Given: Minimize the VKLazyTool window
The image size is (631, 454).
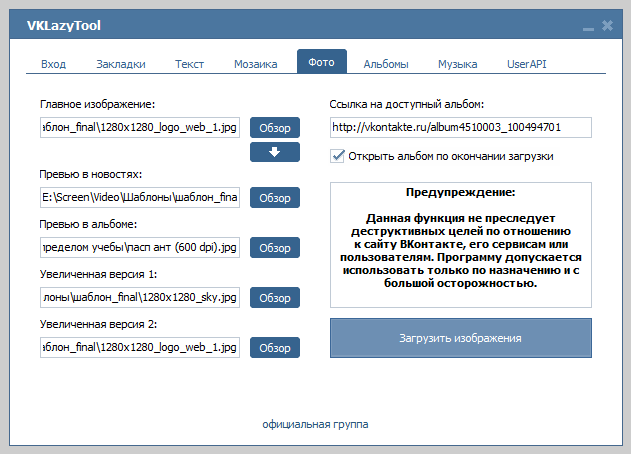Looking at the screenshot, I should coord(588,28).
